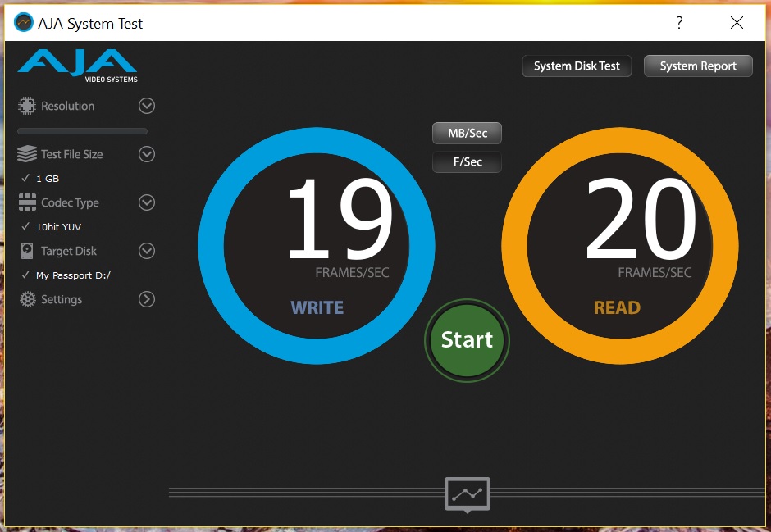The width and height of the screenshot is (771, 532).
Task: Click the Resolution chip icon
Action: point(27,106)
